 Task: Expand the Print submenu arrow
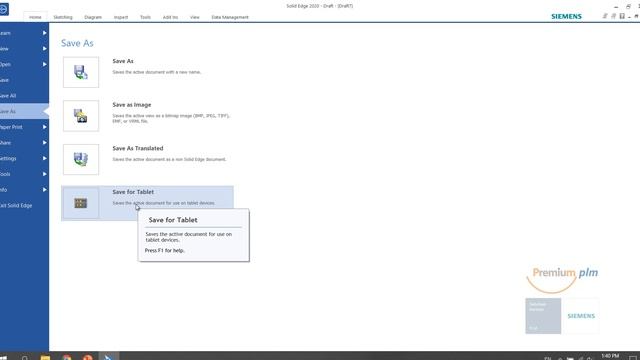[x=44, y=127]
